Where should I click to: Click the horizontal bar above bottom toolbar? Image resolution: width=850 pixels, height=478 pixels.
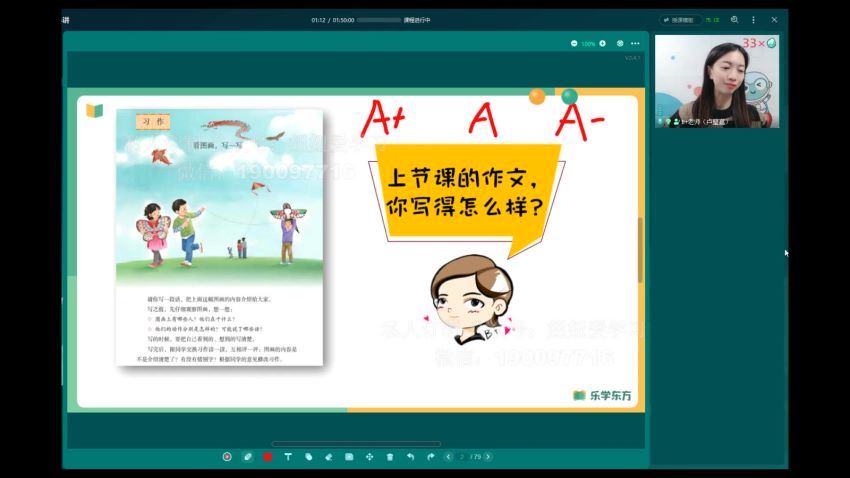(x=356, y=444)
